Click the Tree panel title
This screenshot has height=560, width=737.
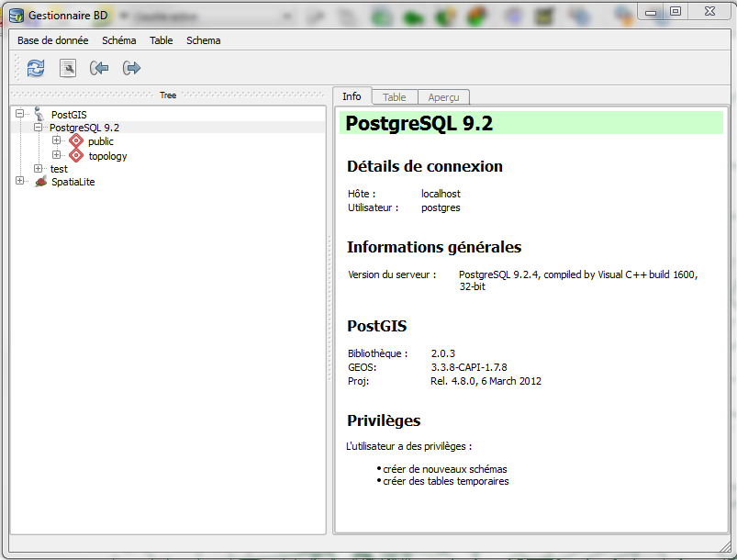[168, 95]
